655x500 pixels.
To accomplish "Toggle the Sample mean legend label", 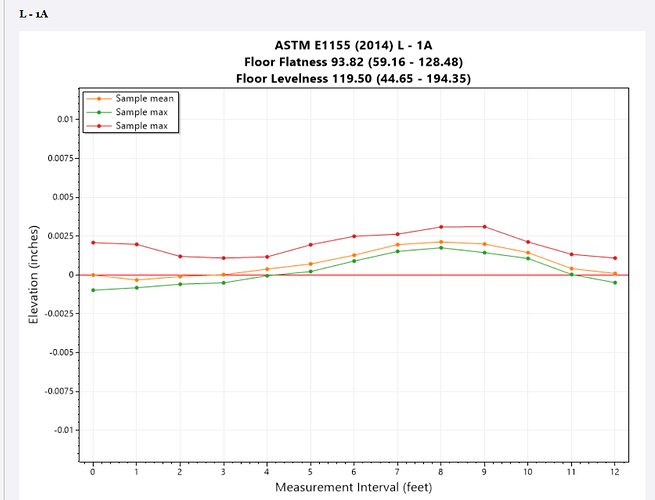I will point(146,99).
